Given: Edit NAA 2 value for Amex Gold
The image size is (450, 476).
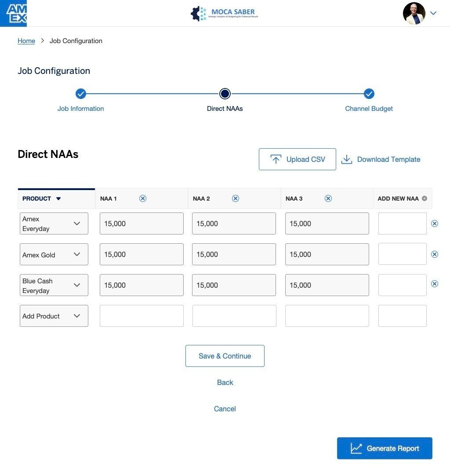Looking at the screenshot, I should click(234, 254).
